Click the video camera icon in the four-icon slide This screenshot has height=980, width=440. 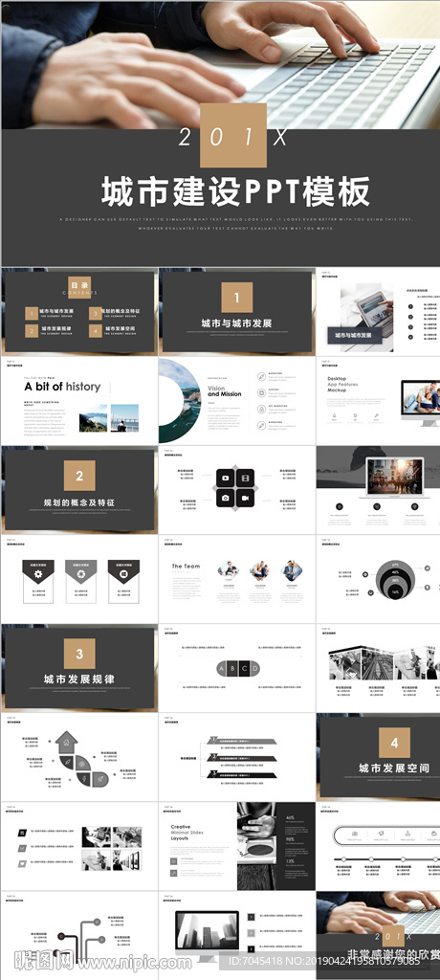coord(246,498)
